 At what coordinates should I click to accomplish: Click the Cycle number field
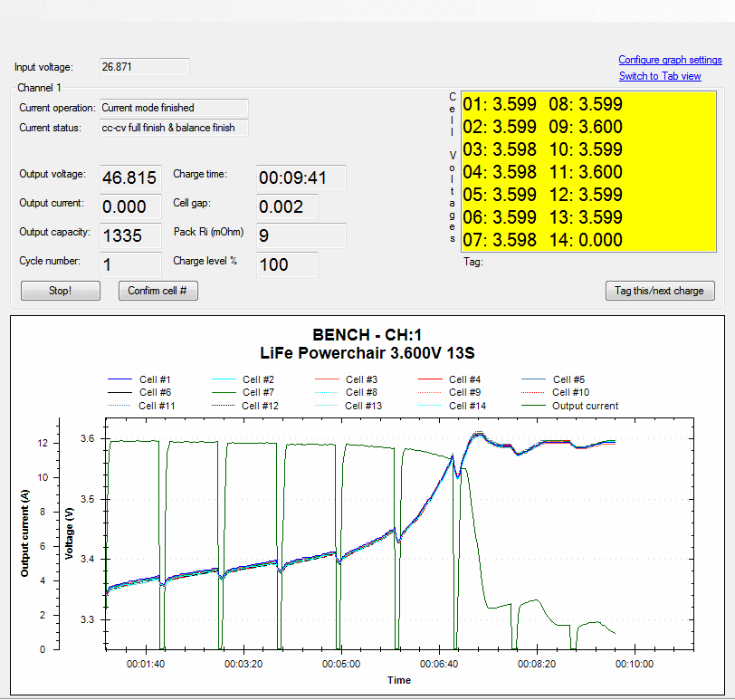pos(129,264)
